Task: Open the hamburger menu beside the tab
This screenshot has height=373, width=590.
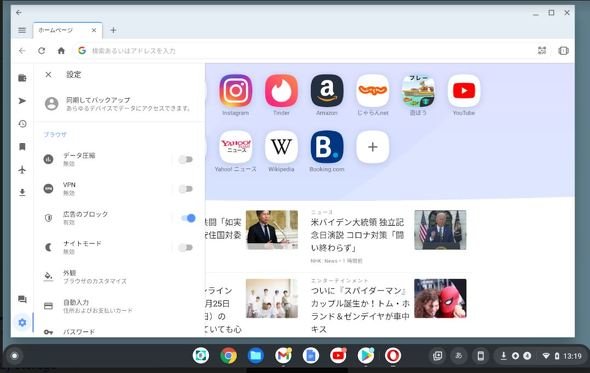Action: pyautogui.click(x=22, y=30)
